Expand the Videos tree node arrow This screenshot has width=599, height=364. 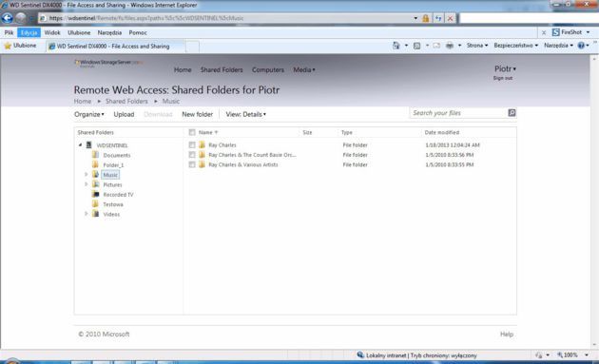(x=86, y=214)
